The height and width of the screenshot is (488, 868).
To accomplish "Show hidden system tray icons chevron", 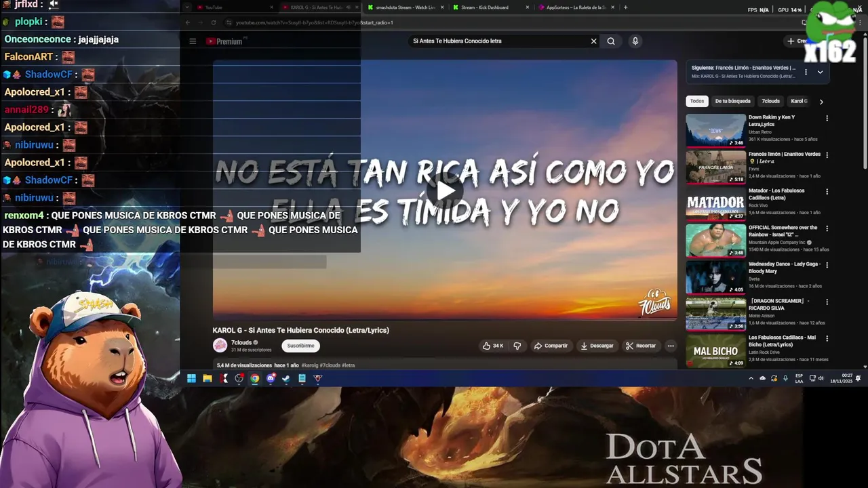I will pyautogui.click(x=751, y=378).
